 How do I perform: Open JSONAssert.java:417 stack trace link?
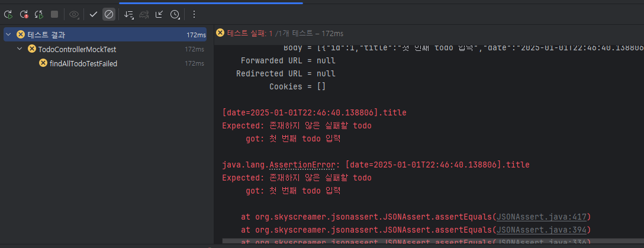pyautogui.click(x=542, y=217)
